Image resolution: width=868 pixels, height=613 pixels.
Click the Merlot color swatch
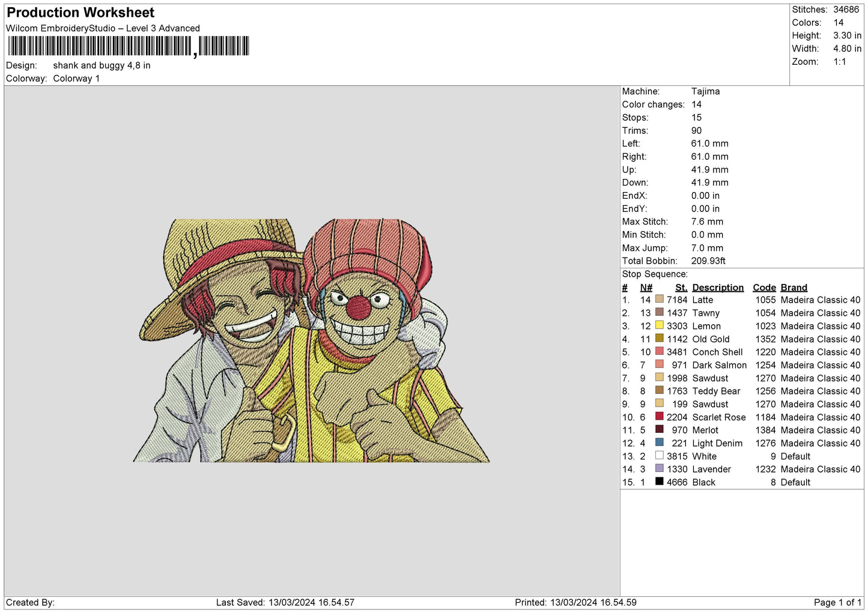[x=660, y=429]
